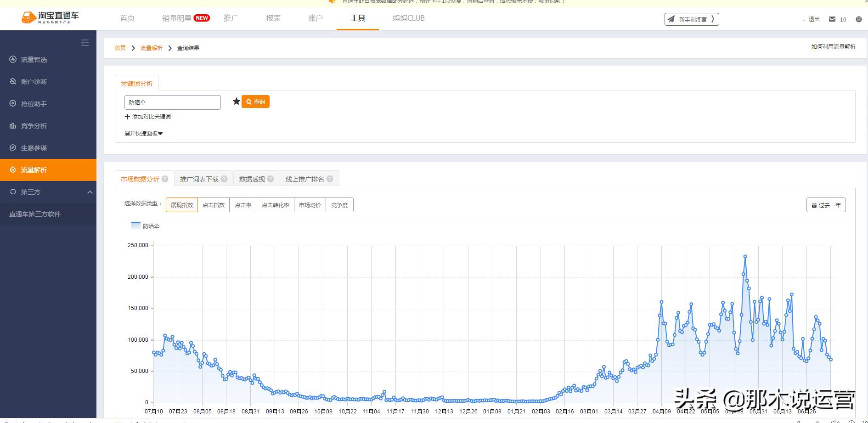
Task: Open the mail messages envelope icon
Action: [x=832, y=19]
